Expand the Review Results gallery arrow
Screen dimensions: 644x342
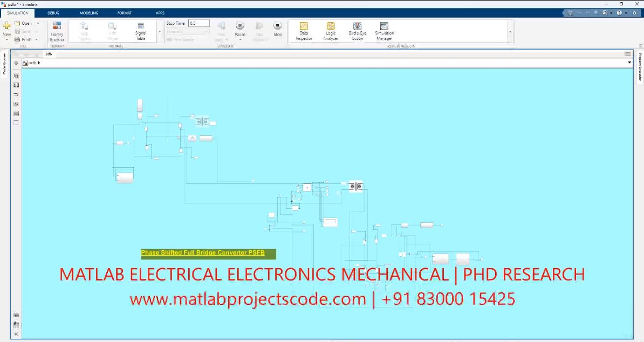click(x=510, y=32)
